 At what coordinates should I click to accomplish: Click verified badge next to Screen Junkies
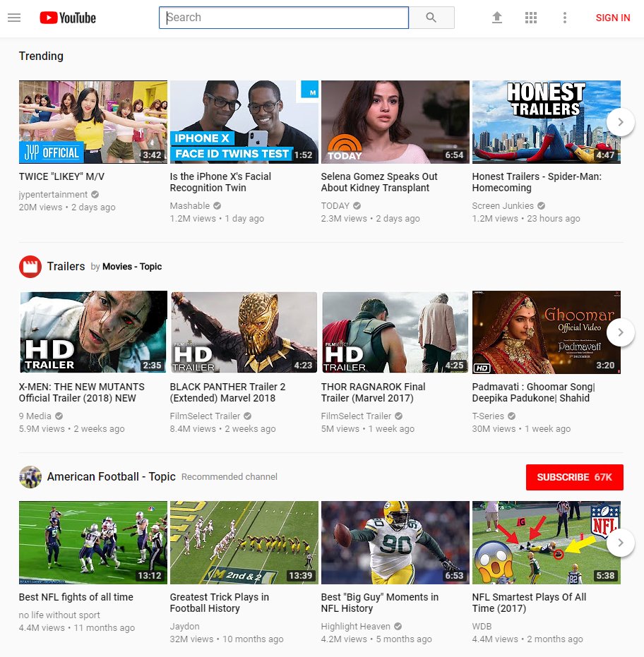[542, 206]
